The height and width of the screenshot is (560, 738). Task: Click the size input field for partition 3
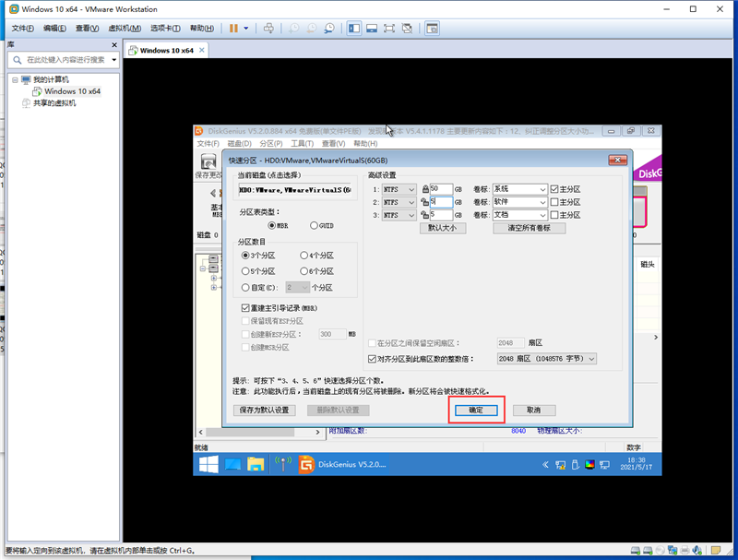point(441,215)
